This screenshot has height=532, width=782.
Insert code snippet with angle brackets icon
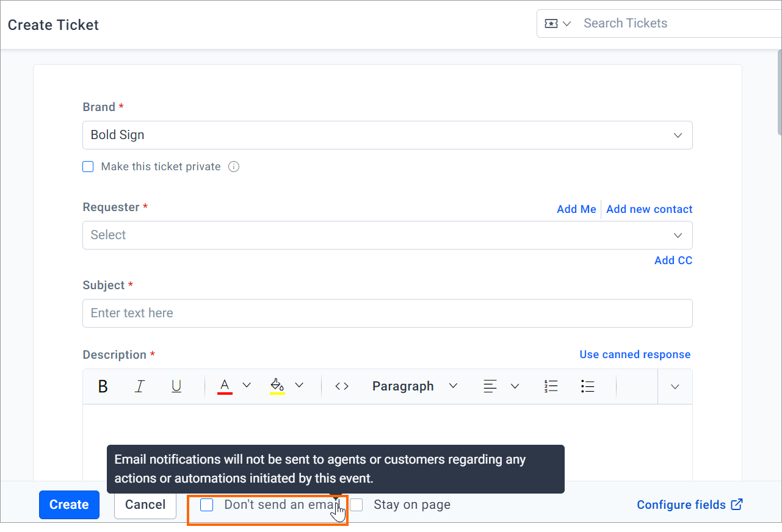342,386
